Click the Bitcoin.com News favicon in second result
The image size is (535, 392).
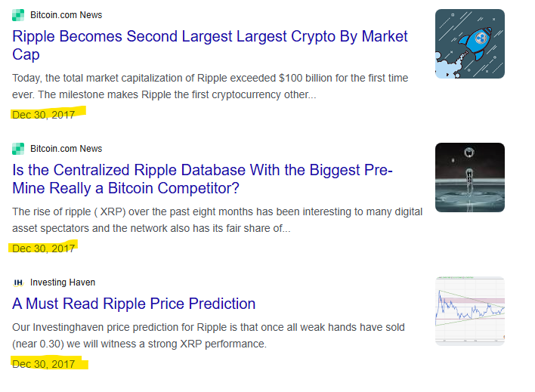[18, 149]
